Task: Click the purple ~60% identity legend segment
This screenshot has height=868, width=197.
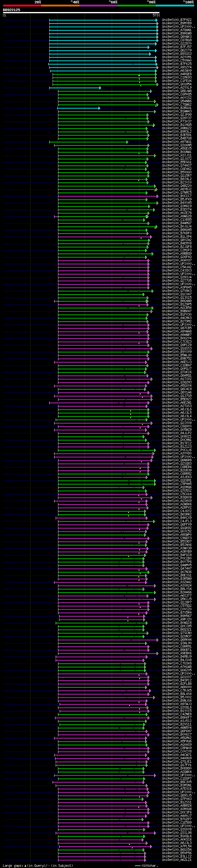Action: 99,6
